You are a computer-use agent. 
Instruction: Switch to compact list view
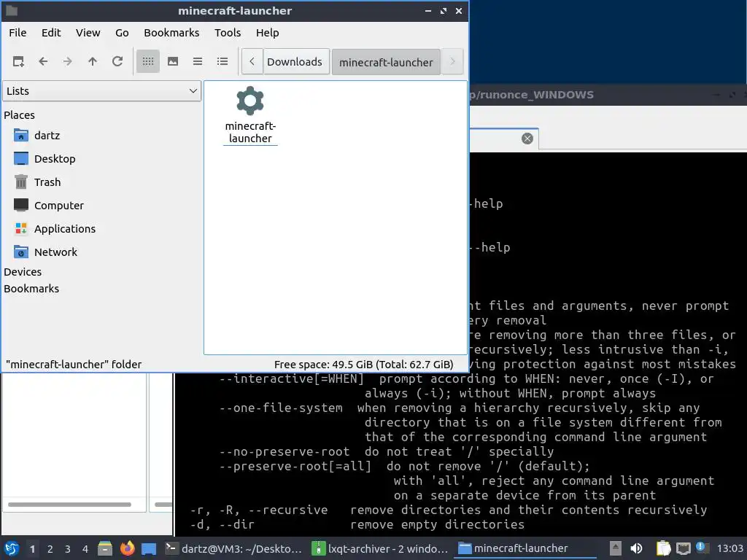tap(198, 61)
